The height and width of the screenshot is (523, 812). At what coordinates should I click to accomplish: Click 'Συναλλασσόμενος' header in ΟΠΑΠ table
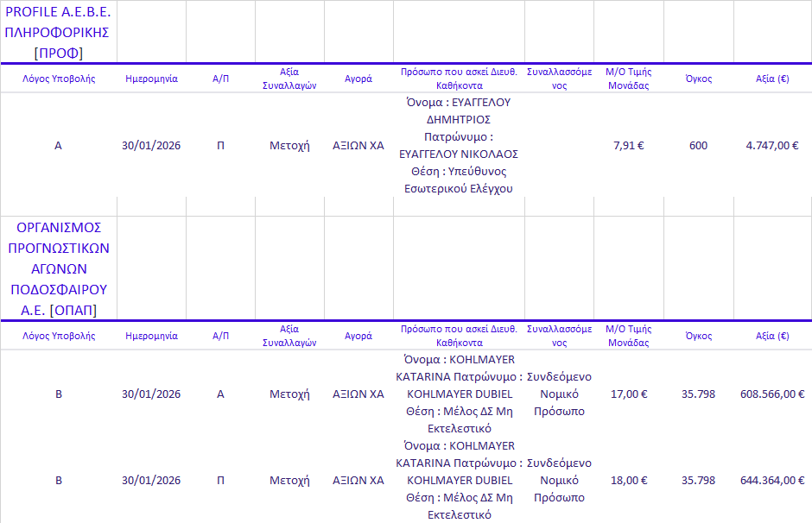(x=559, y=336)
